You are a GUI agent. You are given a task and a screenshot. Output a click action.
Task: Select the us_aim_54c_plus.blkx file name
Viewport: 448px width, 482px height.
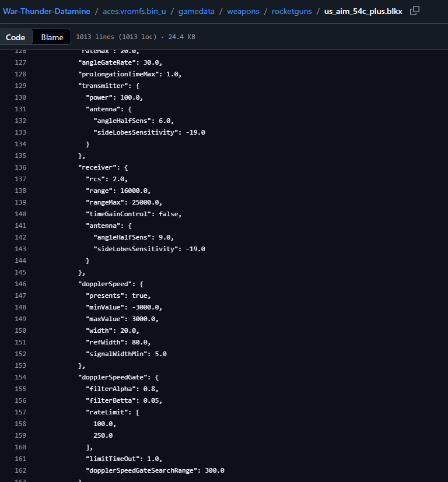[x=363, y=12]
